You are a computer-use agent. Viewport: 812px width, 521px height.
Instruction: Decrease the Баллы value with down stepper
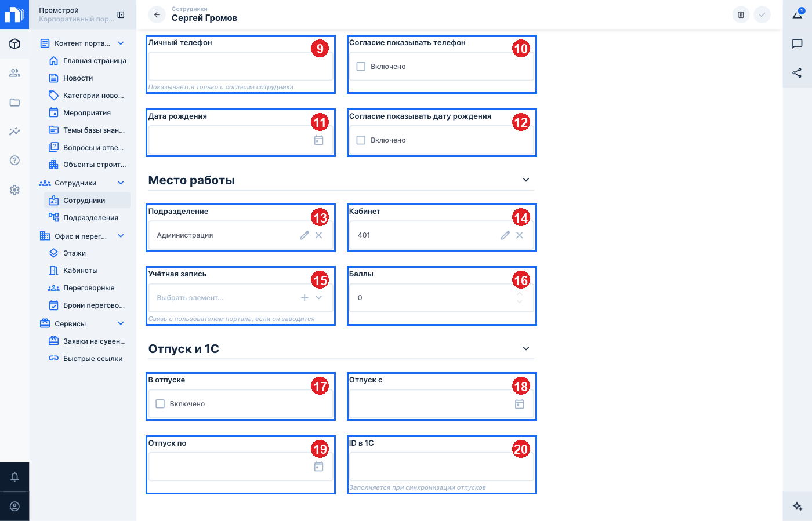point(520,301)
